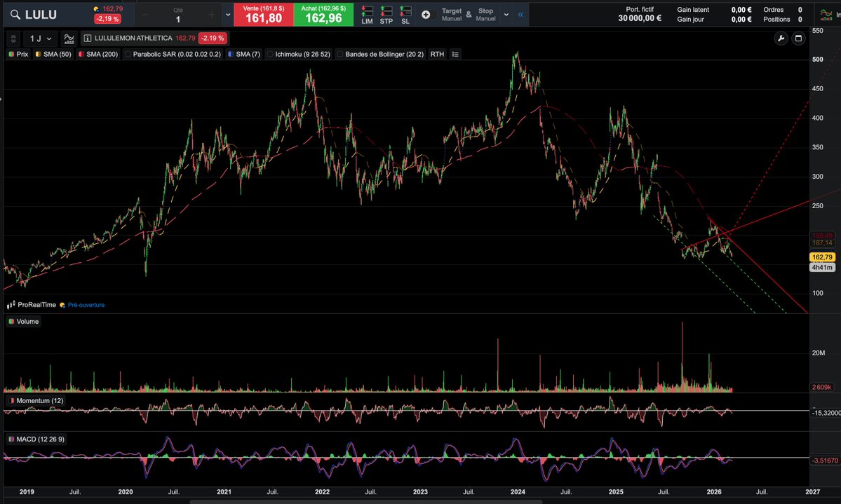Click the 2024 label on time axis

(518, 491)
